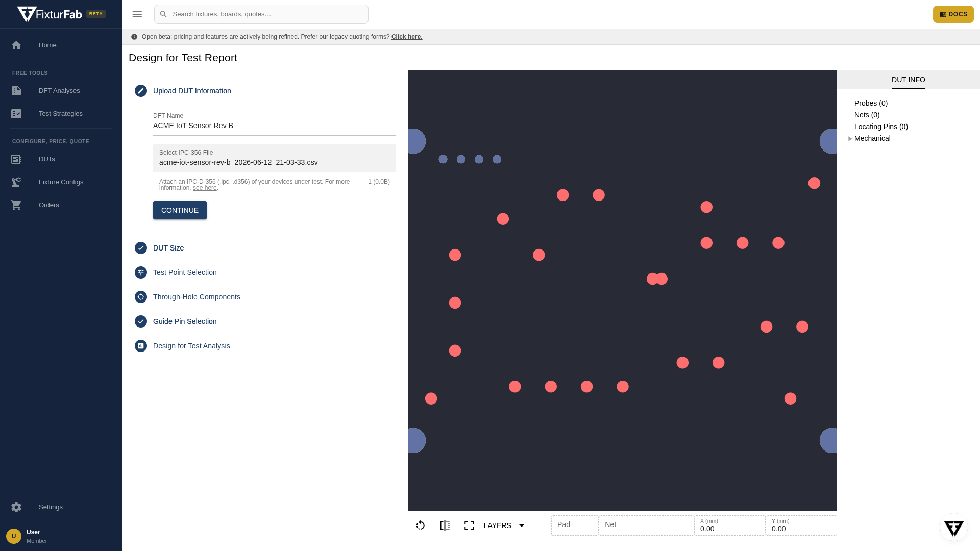Click the Pad field
Screen dimensions: 980x551
[x=575, y=525]
